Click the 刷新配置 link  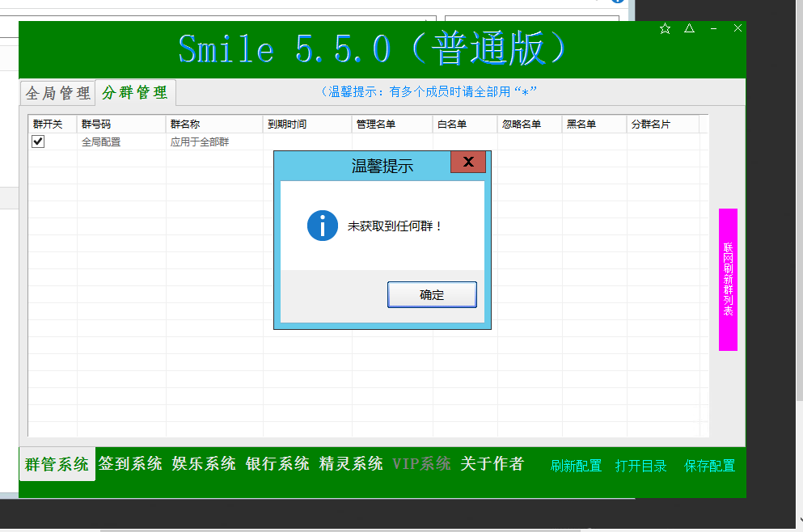(576, 466)
